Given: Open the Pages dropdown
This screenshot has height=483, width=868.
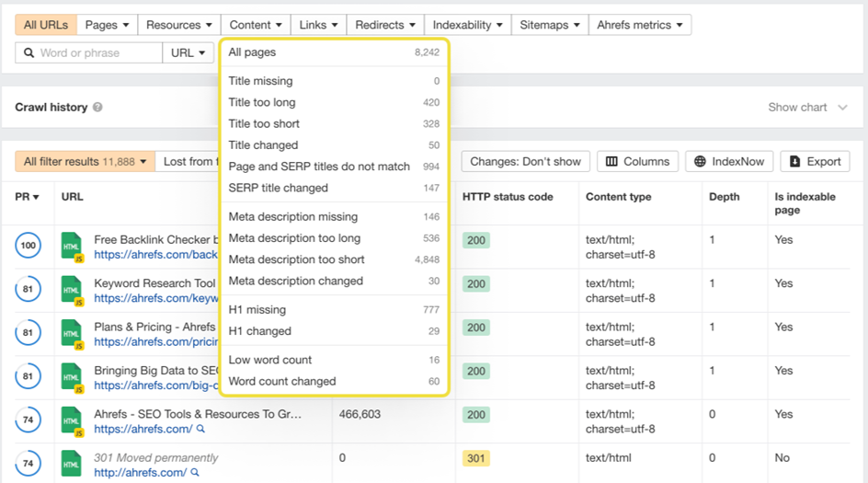Looking at the screenshot, I should click(108, 25).
